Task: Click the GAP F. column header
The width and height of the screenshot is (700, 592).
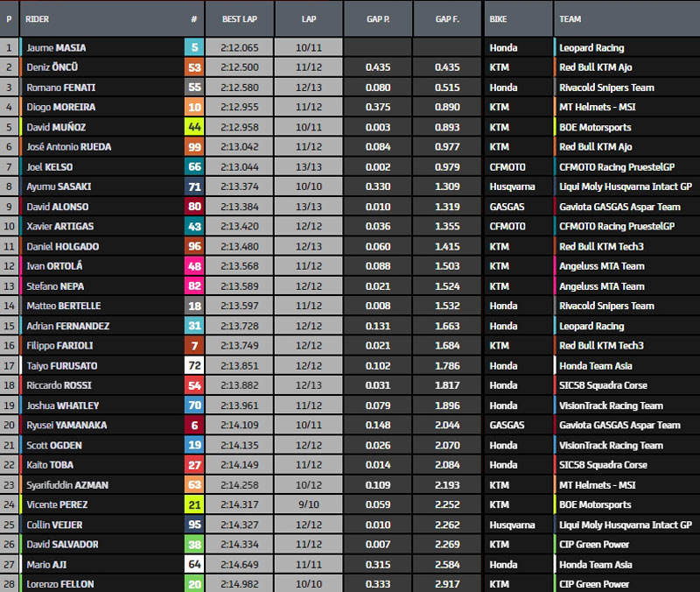Action: pyautogui.click(x=448, y=18)
